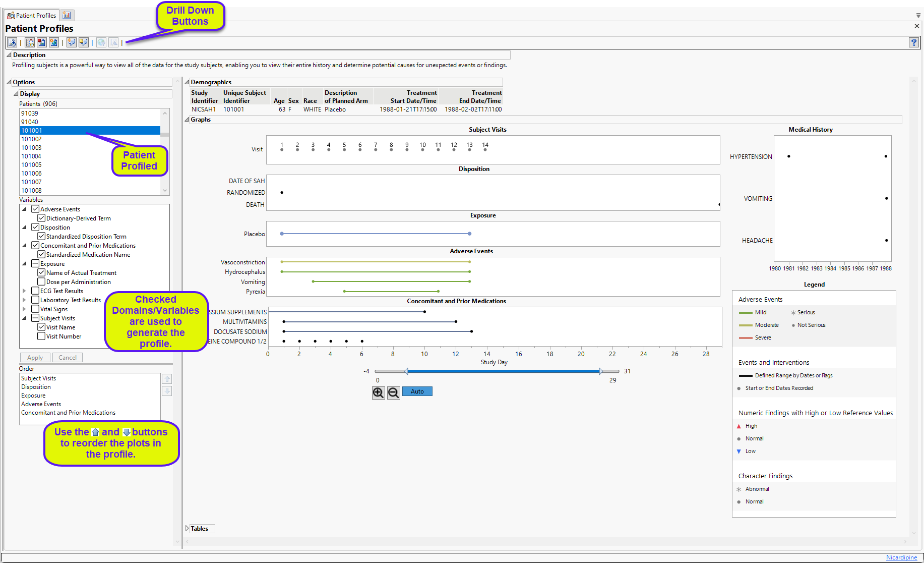Viewport: 924px width, 563px height.
Task: Click the speech bubble with star icon
Action: 71,43
